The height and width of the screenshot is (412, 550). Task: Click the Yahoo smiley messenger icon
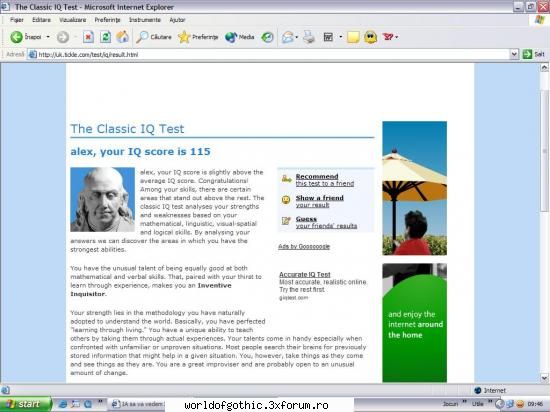370,37
